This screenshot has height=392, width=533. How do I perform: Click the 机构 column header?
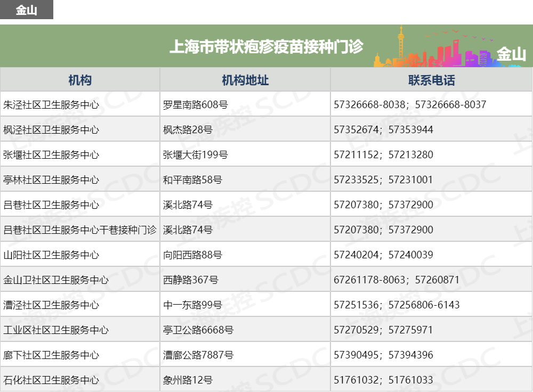coord(80,80)
